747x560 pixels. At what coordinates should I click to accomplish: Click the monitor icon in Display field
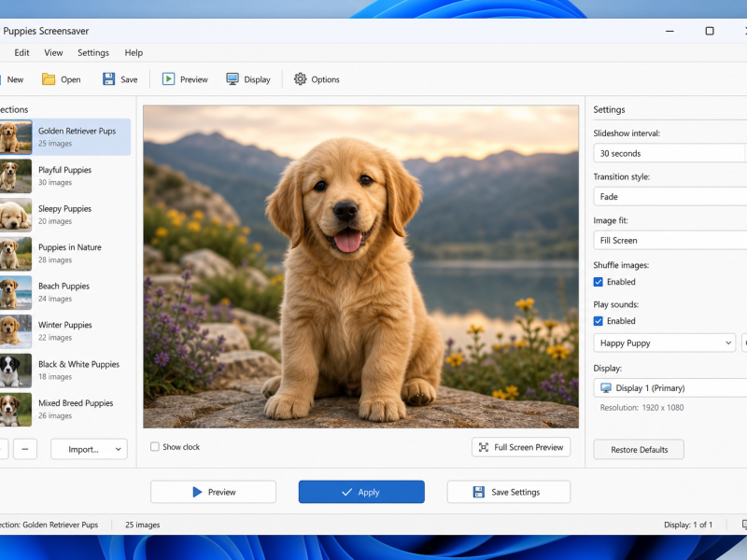606,388
